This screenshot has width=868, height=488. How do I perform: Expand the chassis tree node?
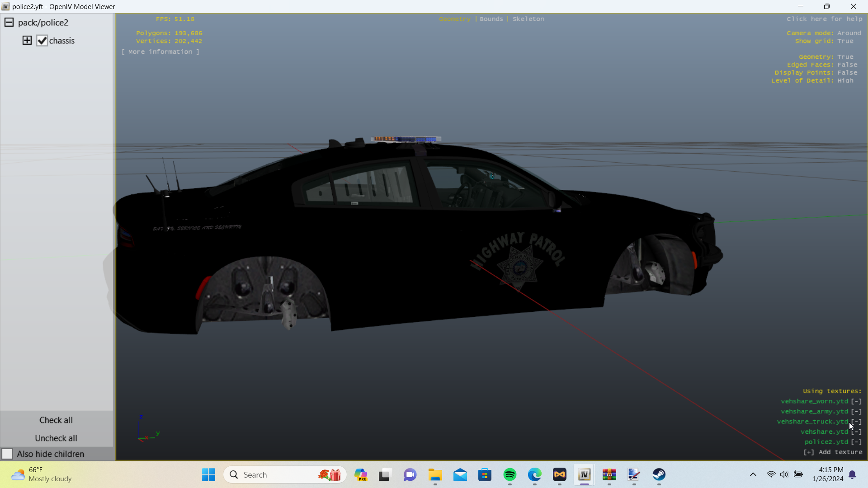pos(27,41)
